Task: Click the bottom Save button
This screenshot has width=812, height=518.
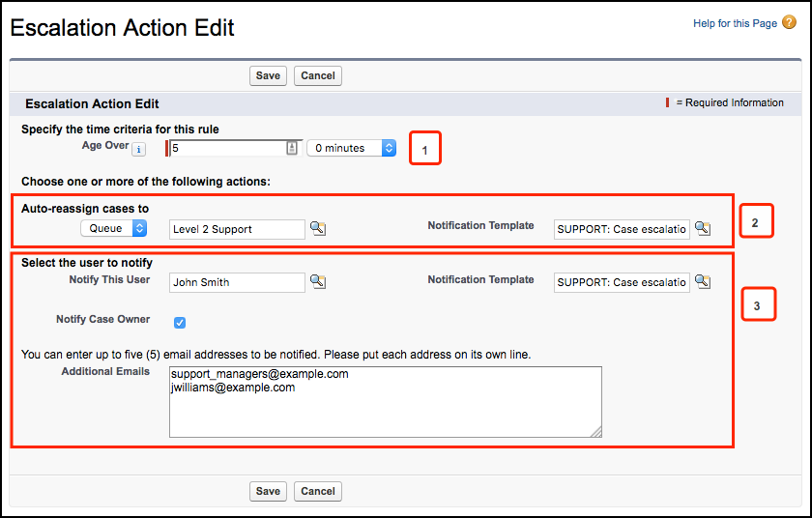Action: pos(268,491)
